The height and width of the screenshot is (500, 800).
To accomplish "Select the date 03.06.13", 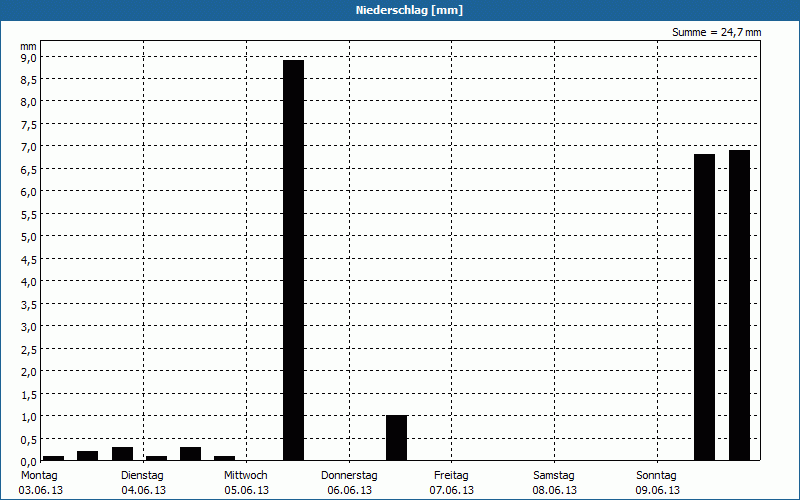I will click(x=41, y=490).
